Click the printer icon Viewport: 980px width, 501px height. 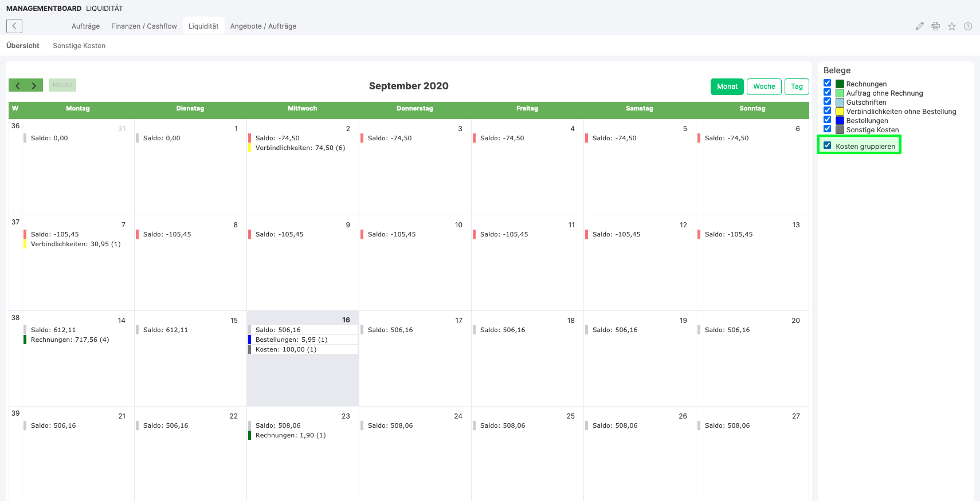coord(935,26)
